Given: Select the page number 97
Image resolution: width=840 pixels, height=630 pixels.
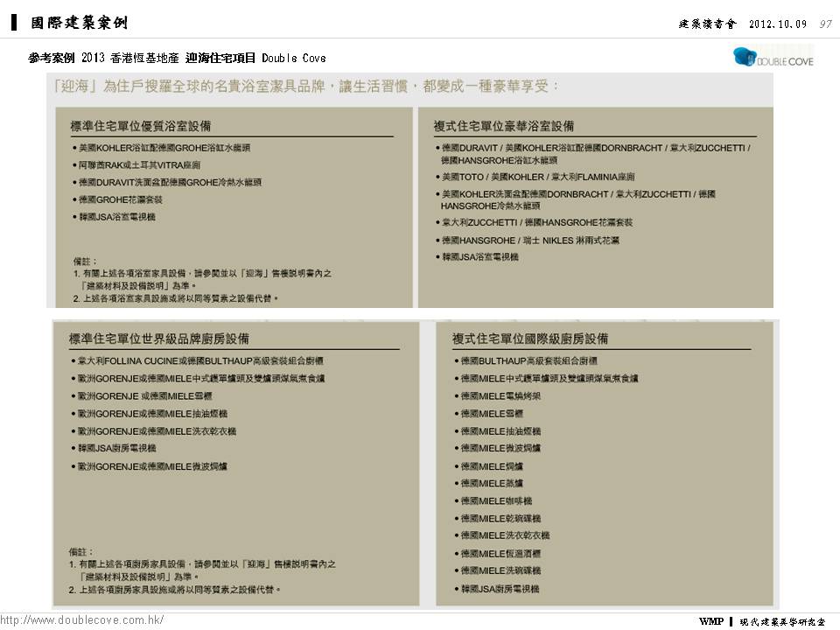Looking at the screenshot, I should [824, 24].
